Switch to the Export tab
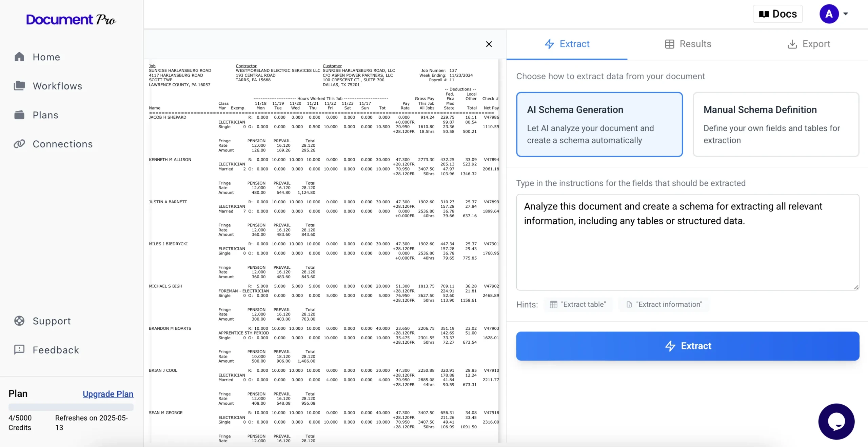The image size is (868, 447). (809, 44)
